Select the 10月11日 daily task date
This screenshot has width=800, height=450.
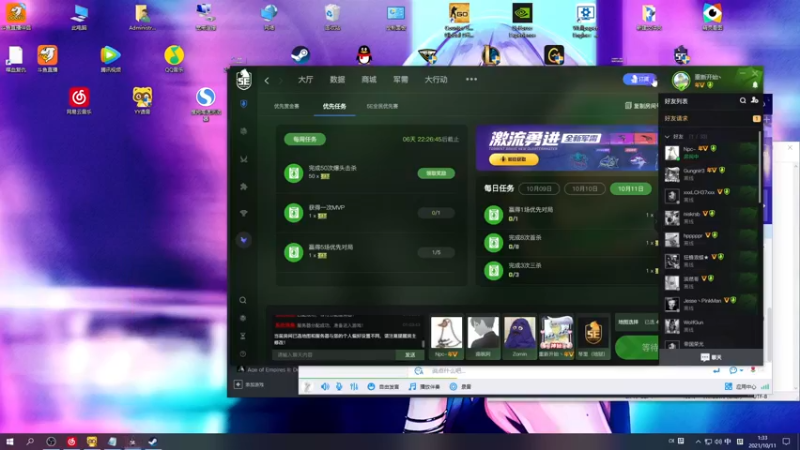[x=631, y=189]
